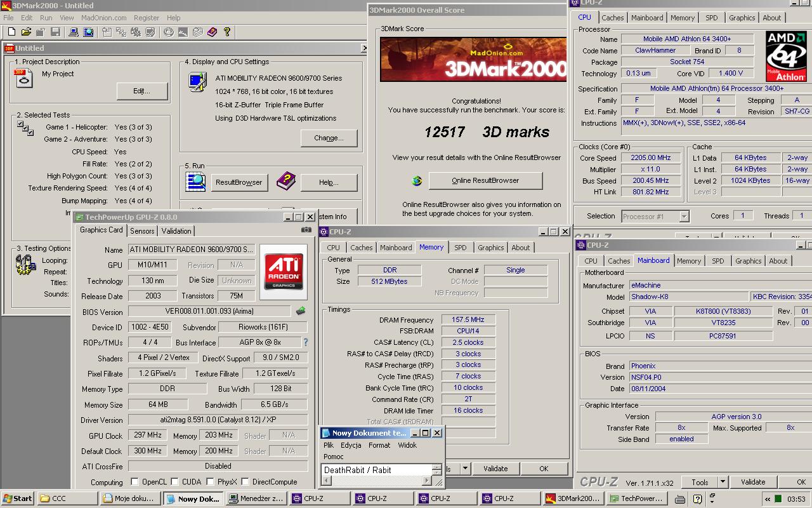Click the Help... button in 3DMark2000
Screen dimensions: 812x508
329,182
